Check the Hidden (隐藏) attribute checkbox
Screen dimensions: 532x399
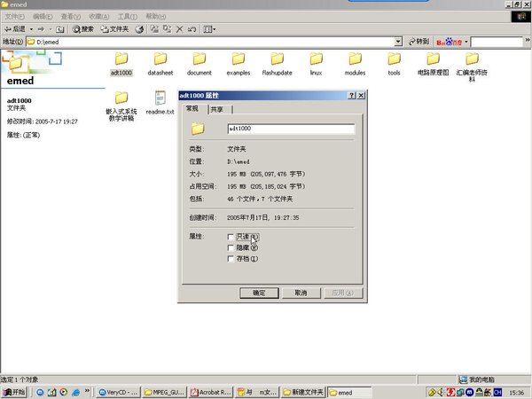(231, 248)
